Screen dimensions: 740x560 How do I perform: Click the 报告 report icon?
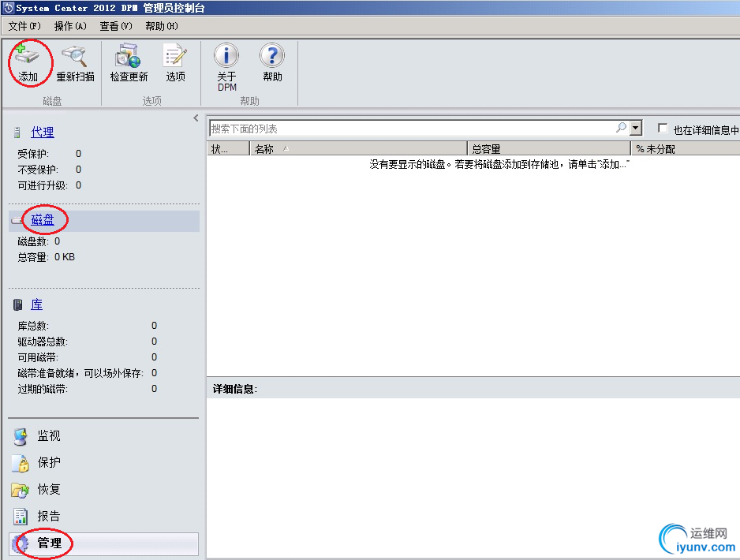21,516
